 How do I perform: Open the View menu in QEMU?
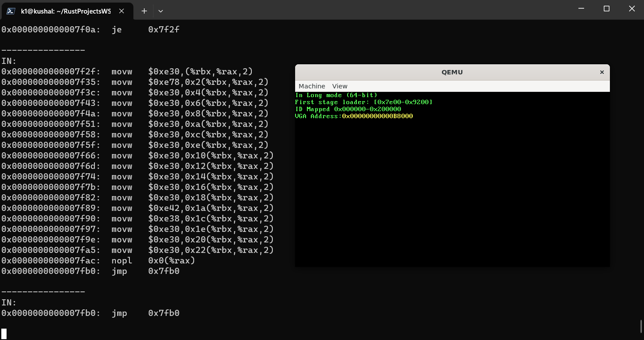click(339, 86)
